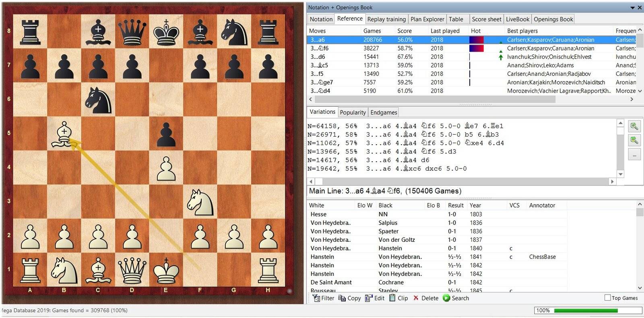Select the Variations sub-tab
Screen dimensions: 644x318
coord(322,112)
